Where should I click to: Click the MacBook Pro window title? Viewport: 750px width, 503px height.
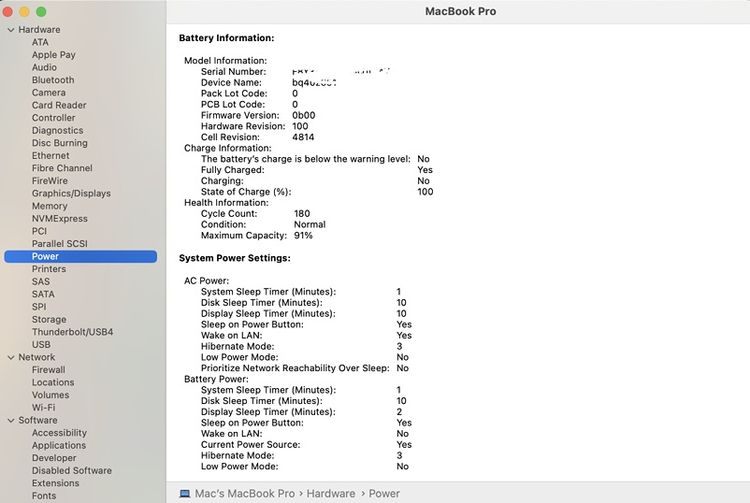click(461, 11)
